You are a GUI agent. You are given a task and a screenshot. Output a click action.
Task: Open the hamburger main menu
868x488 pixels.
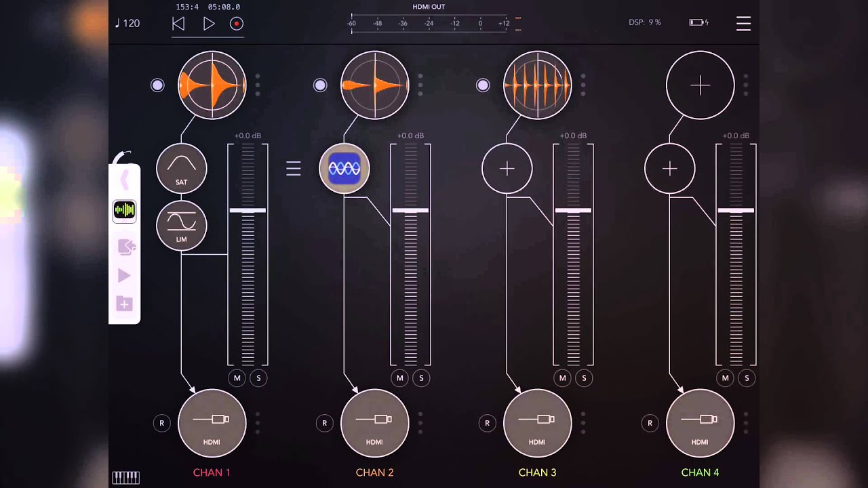(x=743, y=24)
